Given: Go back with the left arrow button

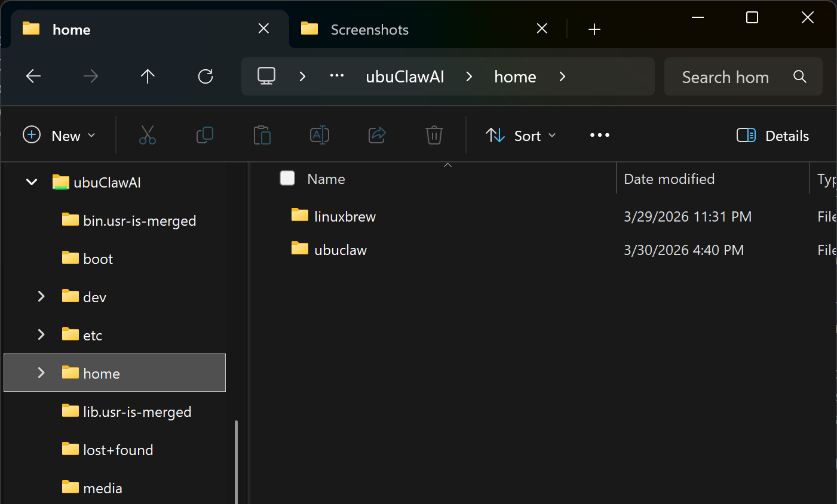Looking at the screenshot, I should 33,76.
